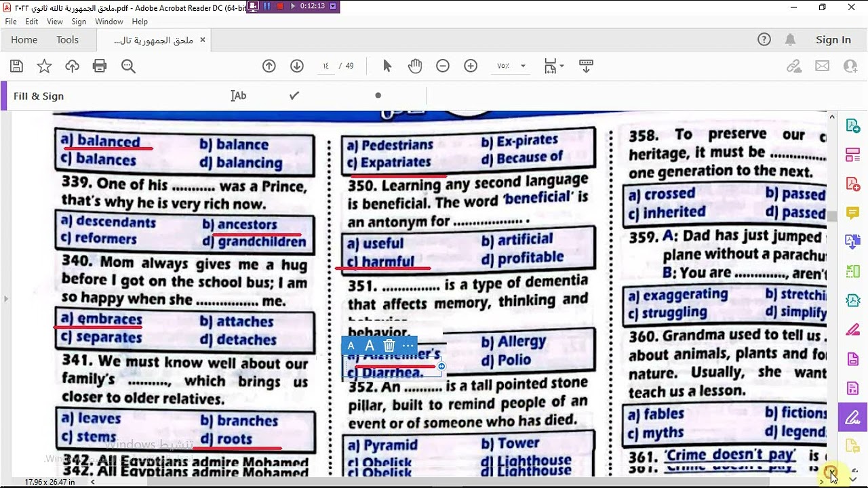The height and width of the screenshot is (488, 868).
Task: Open the Window menu
Action: coord(109,22)
